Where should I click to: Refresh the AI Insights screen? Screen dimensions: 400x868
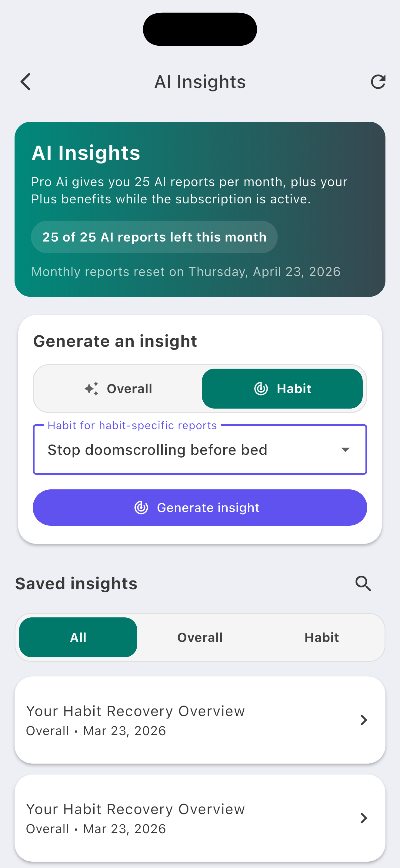378,81
